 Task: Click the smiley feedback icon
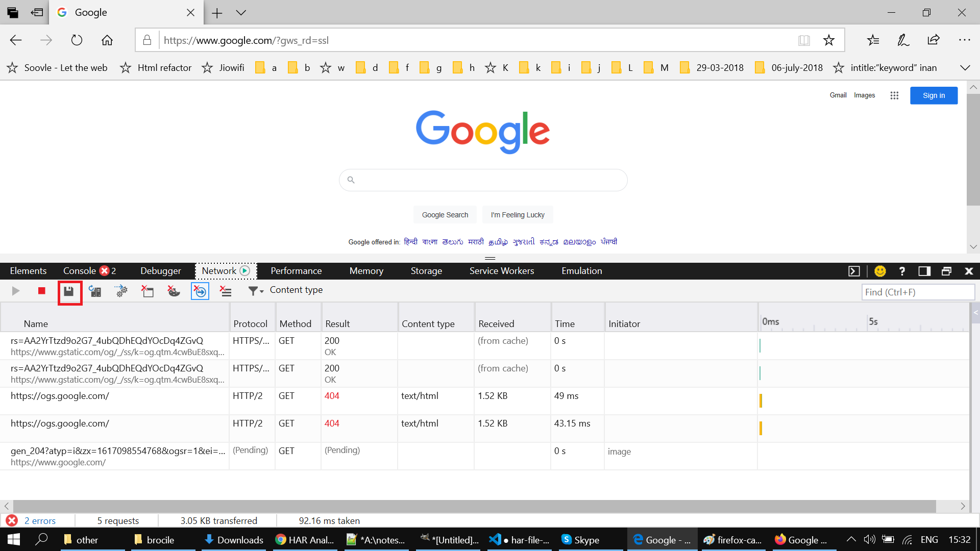click(880, 271)
